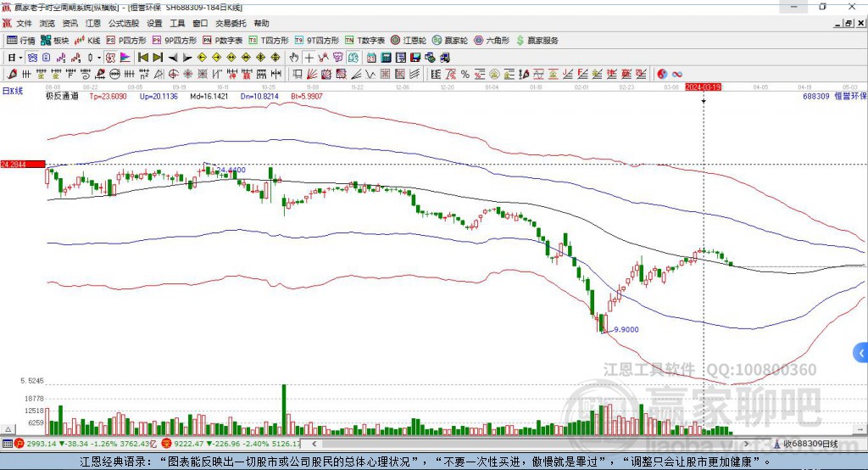This screenshot has width=868, height=470.
Task: Click the status bar grid icon
Action: click(7, 444)
